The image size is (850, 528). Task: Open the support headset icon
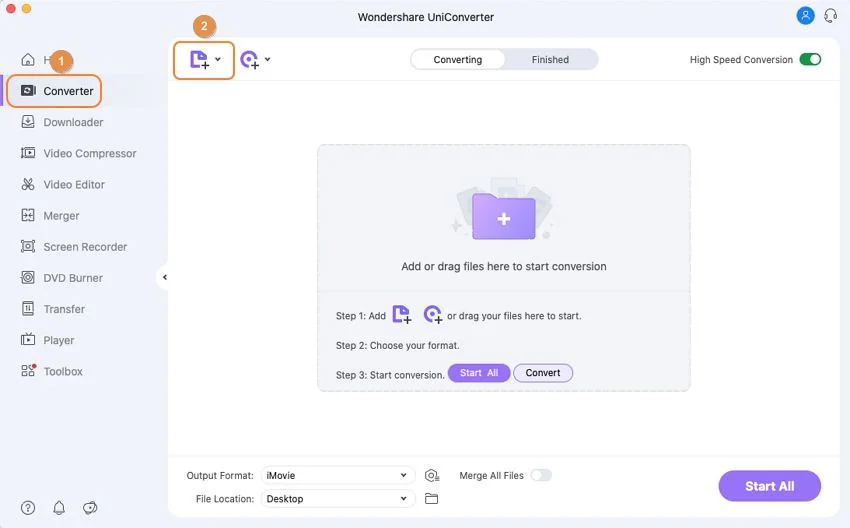[x=830, y=16]
